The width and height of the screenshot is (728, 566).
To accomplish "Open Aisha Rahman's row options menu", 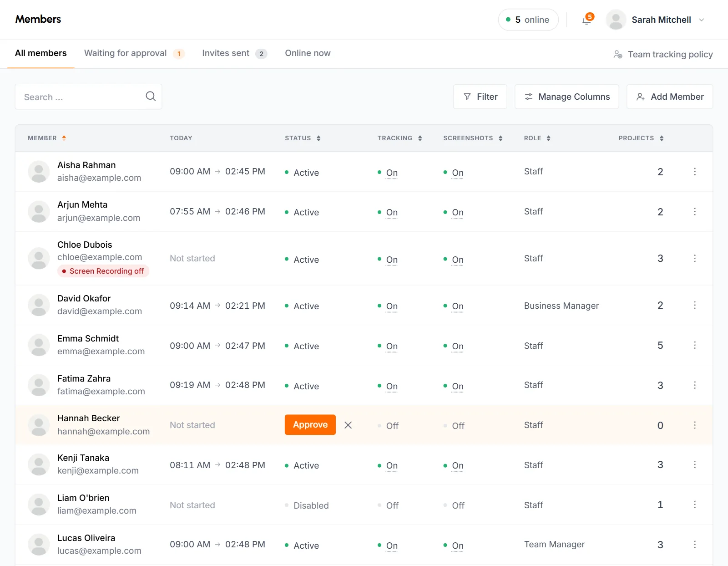I will tap(695, 172).
